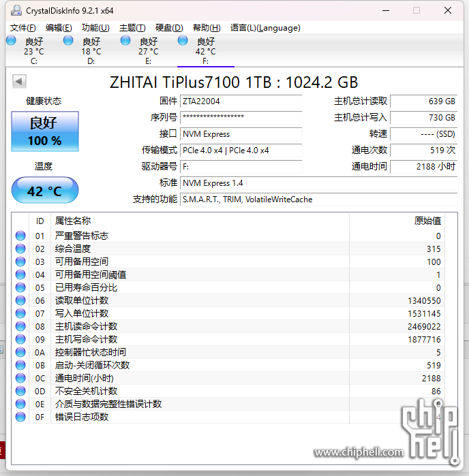Click the 良好 100 % health status button
The height and width of the screenshot is (476, 469).
[45, 131]
